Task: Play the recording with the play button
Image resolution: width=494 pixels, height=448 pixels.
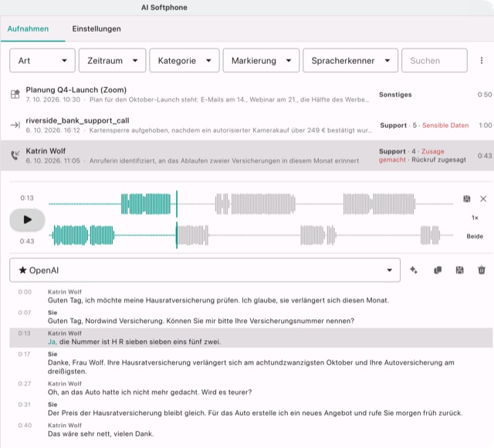Action: pos(27,220)
